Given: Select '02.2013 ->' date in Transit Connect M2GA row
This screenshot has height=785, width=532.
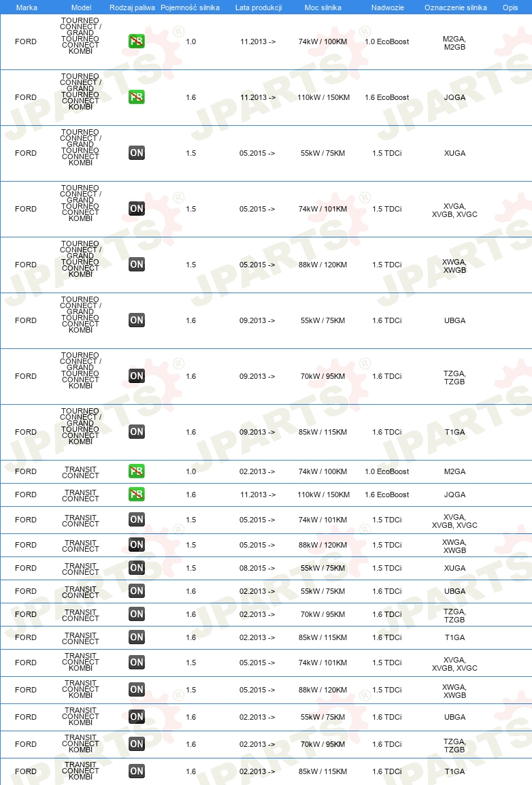Looking at the screenshot, I should 257,471.
